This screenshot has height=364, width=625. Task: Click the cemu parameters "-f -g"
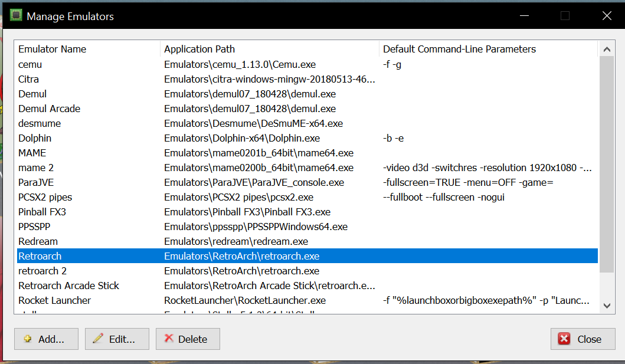tap(392, 64)
